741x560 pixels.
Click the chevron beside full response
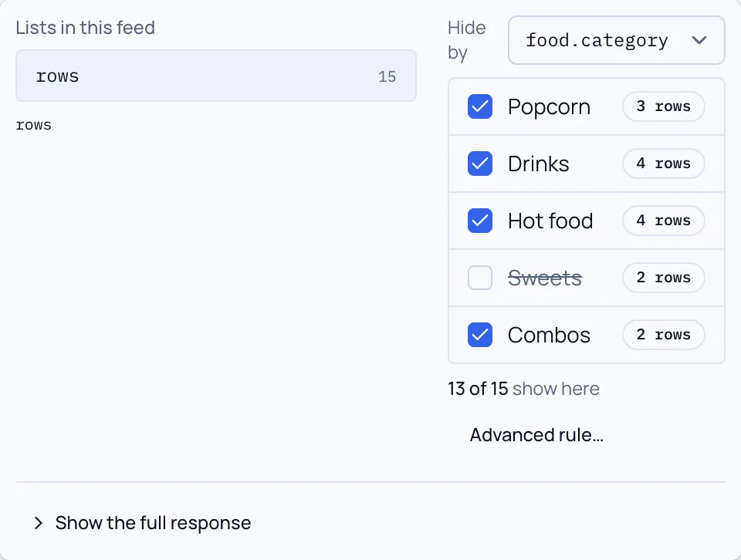pyautogui.click(x=39, y=523)
